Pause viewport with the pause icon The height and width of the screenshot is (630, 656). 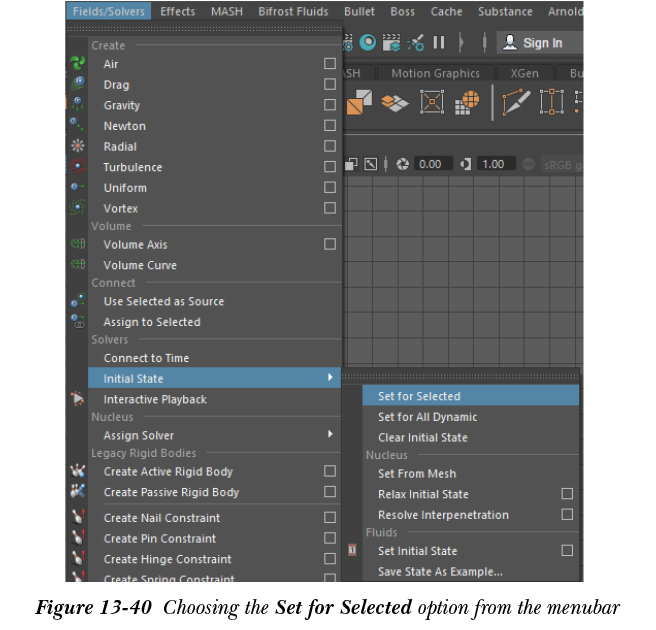438,43
